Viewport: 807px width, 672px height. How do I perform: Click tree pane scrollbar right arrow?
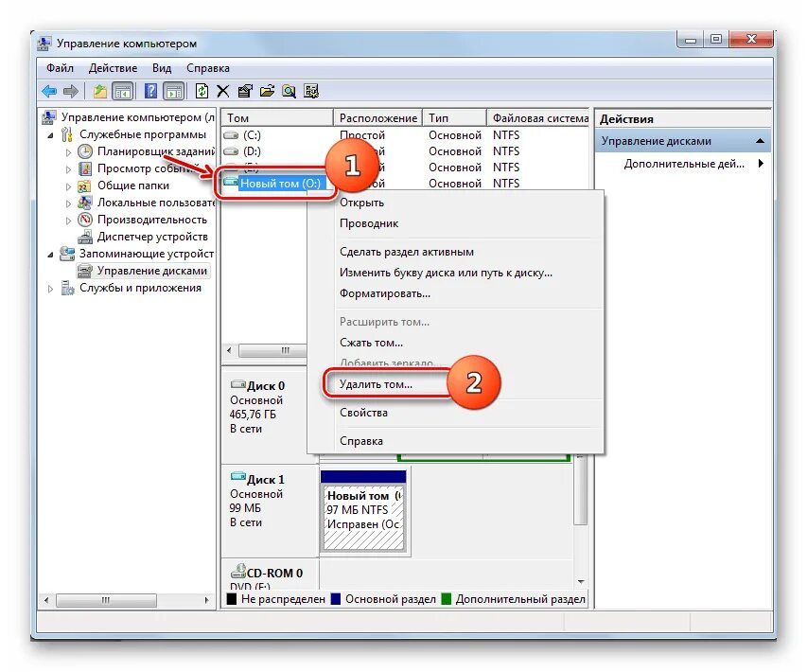tap(206, 600)
